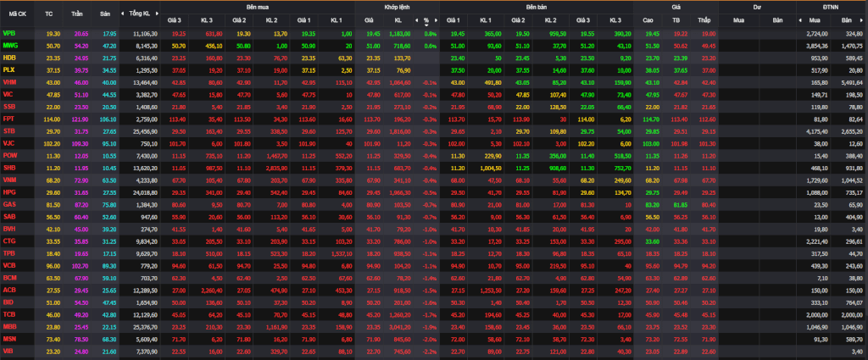The height and width of the screenshot is (360, 868).
Task: Click the Khớp lệnh group header
Action: [x=397, y=6]
